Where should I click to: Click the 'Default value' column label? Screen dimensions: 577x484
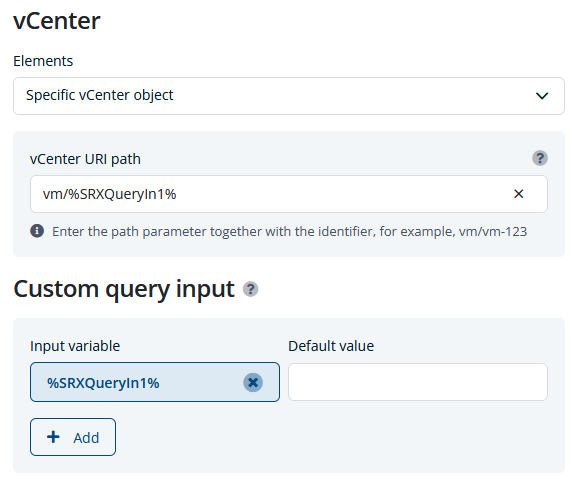point(331,346)
